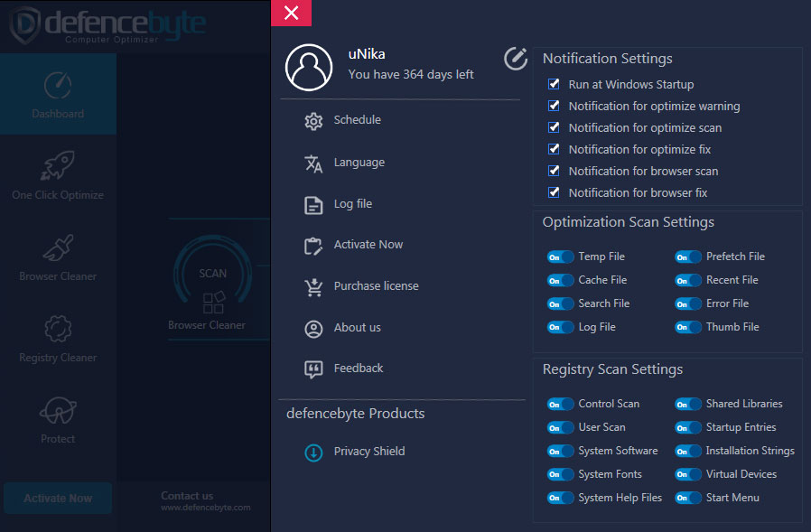Click the Schedule gear icon
Image resolution: width=811 pixels, height=532 pixels.
pos(313,121)
